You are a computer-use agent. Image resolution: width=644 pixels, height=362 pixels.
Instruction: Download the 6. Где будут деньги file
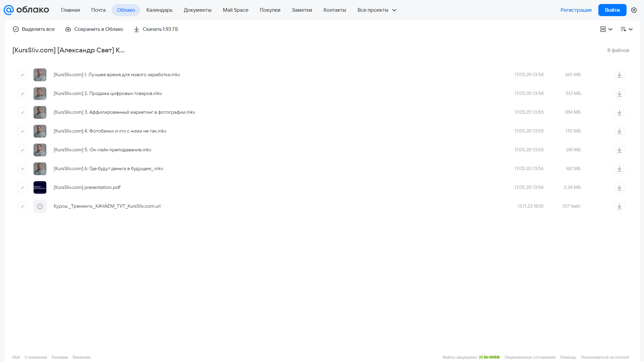619,169
